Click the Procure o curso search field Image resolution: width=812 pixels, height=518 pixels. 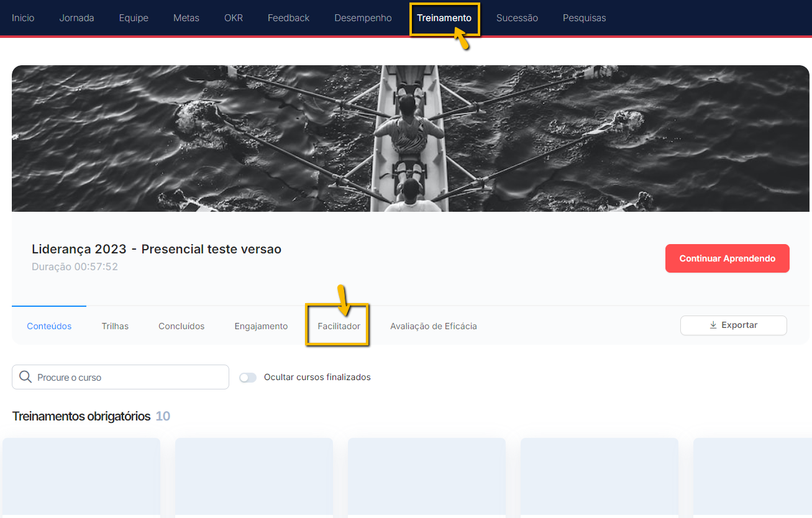pyautogui.click(x=121, y=377)
